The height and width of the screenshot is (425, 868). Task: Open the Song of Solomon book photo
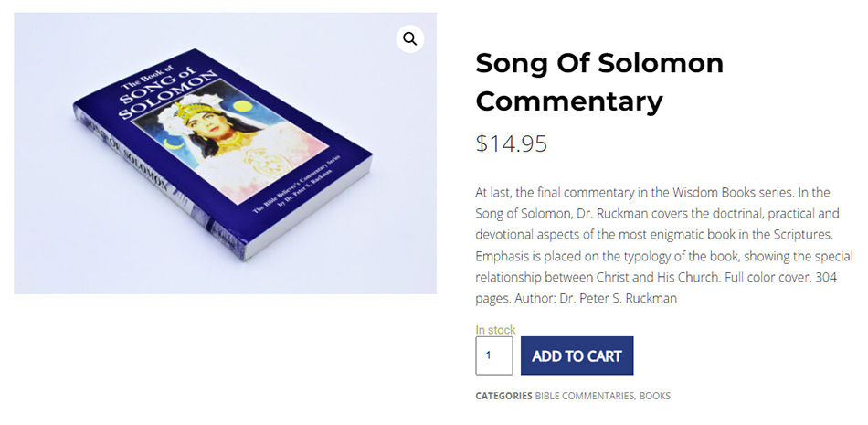tap(225, 153)
